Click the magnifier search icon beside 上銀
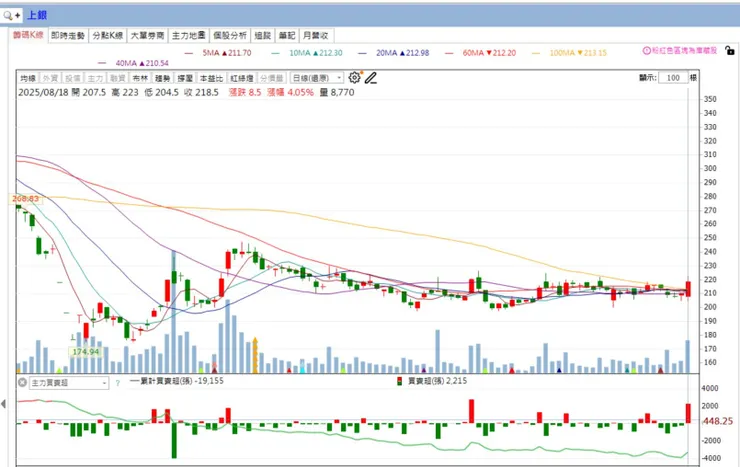Screen dimensions: 740x467 (x=8, y=16)
